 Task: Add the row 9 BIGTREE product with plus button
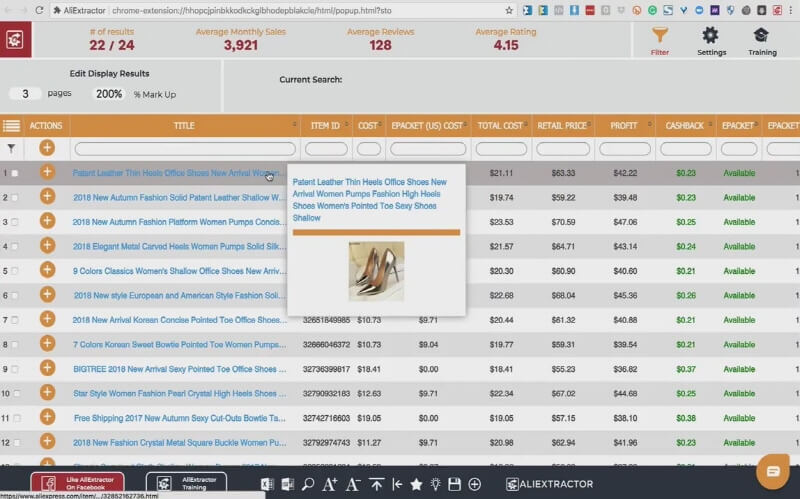pyautogui.click(x=47, y=368)
